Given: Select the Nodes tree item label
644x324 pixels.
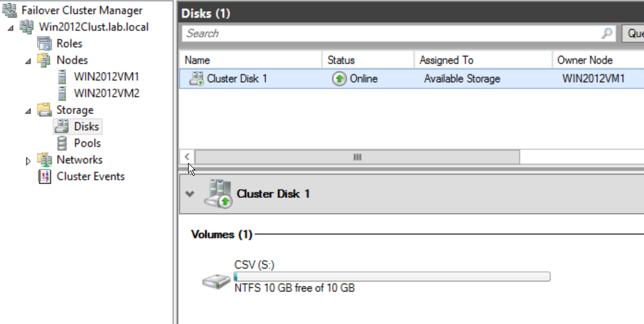Looking at the screenshot, I should tap(73, 60).
